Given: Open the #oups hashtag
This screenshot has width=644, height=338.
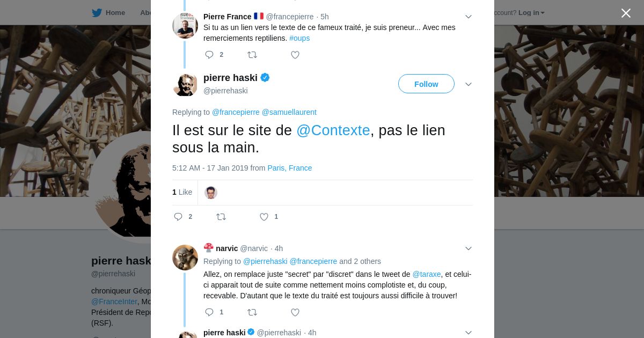Looking at the screenshot, I should pos(299,38).
